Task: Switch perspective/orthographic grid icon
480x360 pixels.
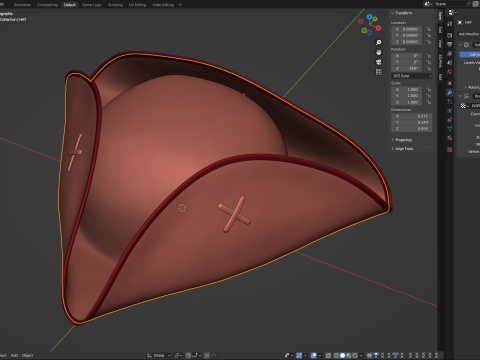Action: point(379,72)
